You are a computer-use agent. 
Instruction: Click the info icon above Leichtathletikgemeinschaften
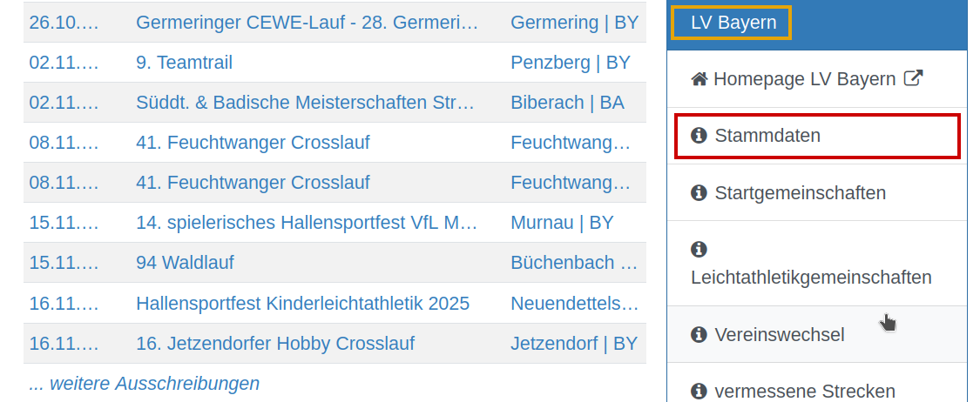point(699,250)
